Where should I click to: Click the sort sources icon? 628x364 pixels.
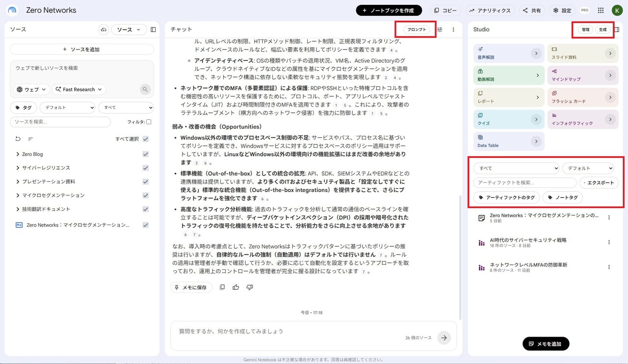pos(30,139)
